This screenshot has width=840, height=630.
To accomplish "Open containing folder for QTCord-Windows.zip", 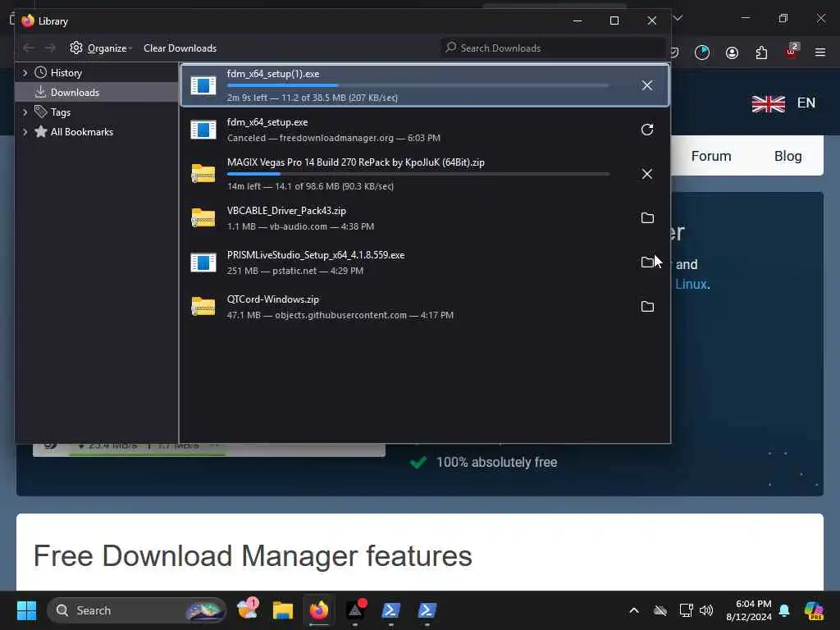I will click(x=647, y=307).
